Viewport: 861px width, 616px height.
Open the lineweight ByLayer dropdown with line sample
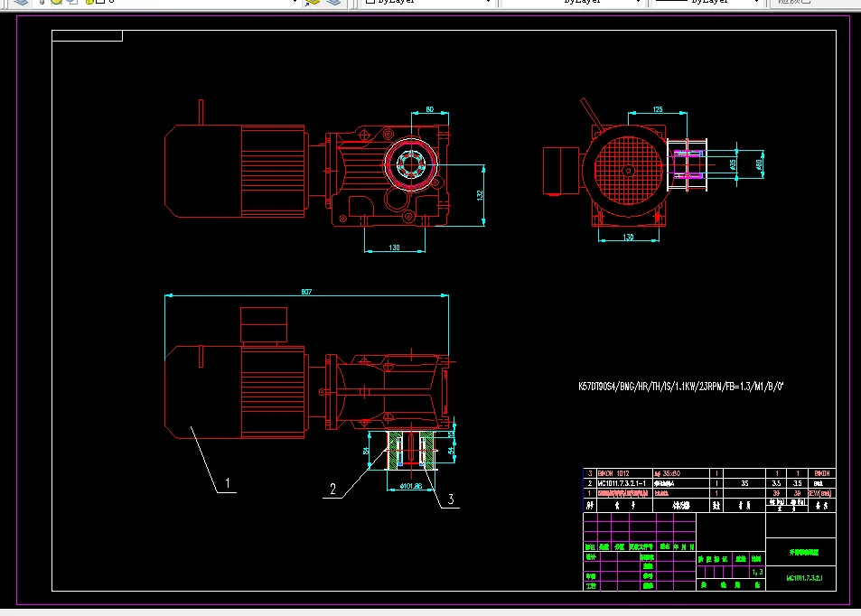pyautogui.click(x=707, y=2)
